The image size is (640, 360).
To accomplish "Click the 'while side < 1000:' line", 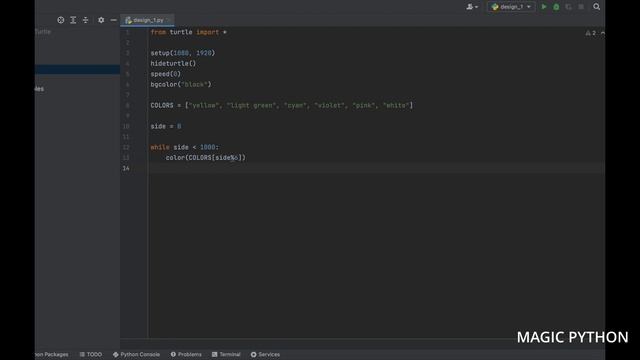I will click(184, 147).
